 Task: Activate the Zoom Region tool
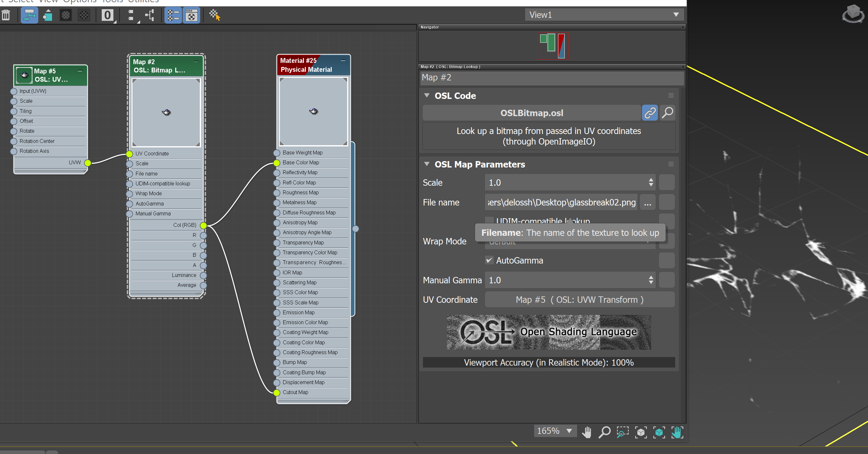623,432
